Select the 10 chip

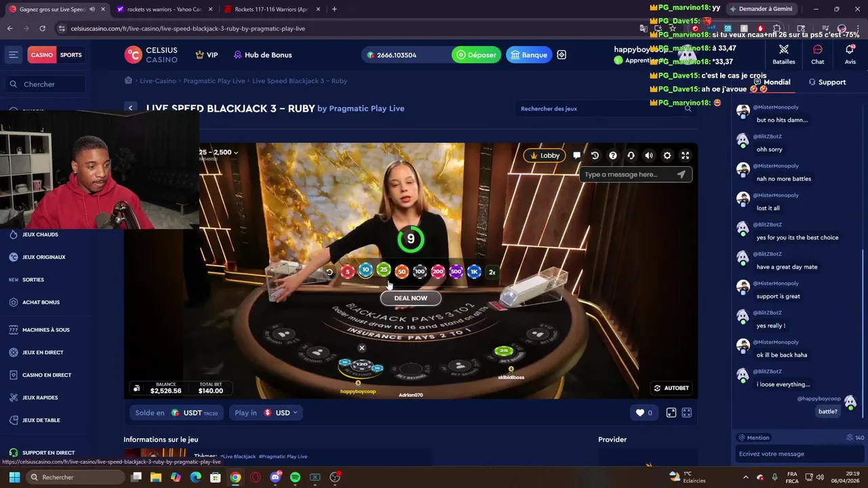(366, 270)
